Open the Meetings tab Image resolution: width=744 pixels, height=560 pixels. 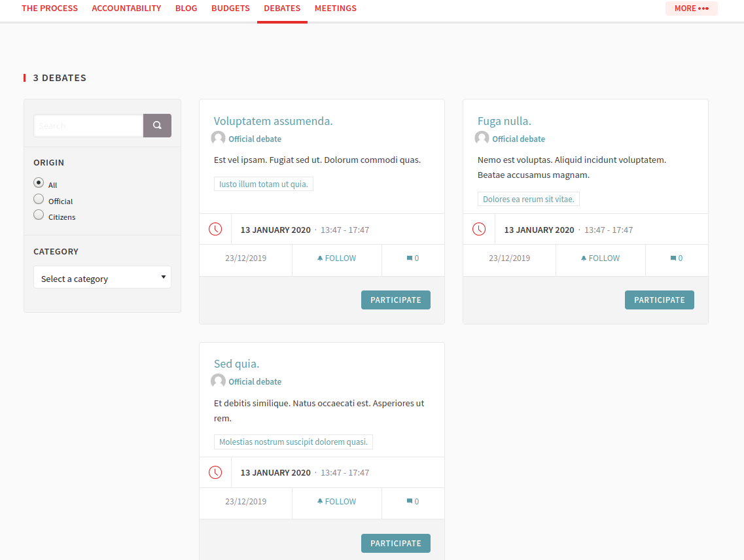coord(335,9)
